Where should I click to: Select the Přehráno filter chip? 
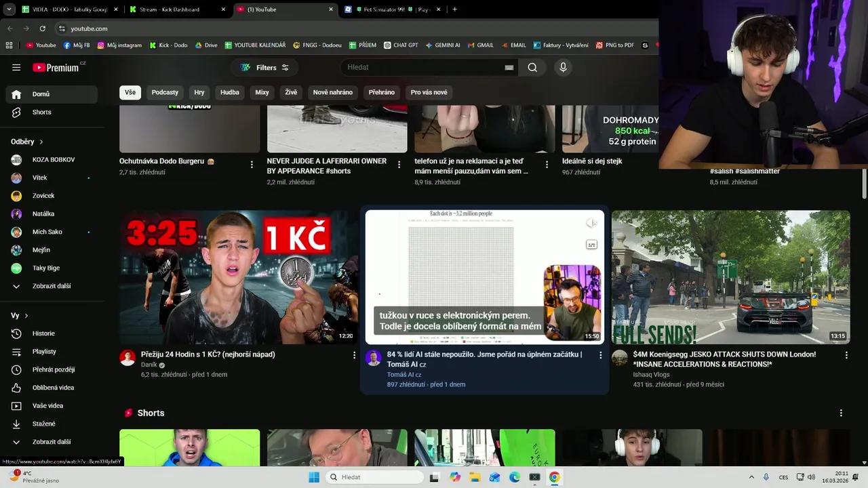(x=382, y=92)
